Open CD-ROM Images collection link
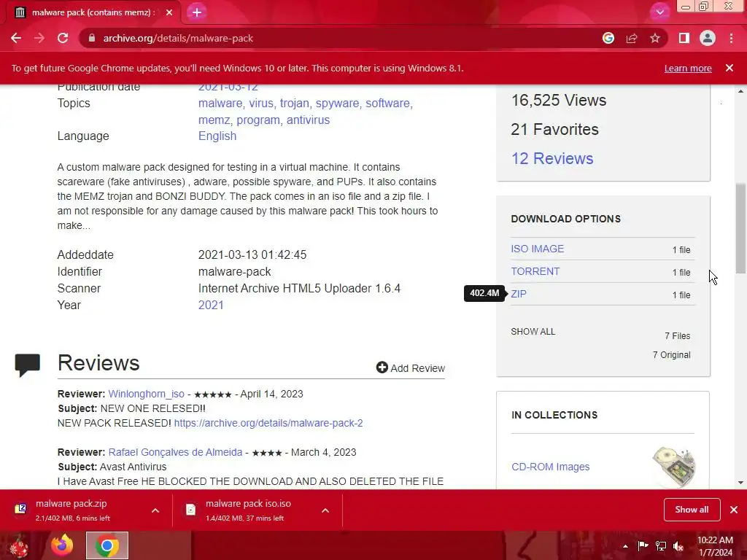 (550, 467)
